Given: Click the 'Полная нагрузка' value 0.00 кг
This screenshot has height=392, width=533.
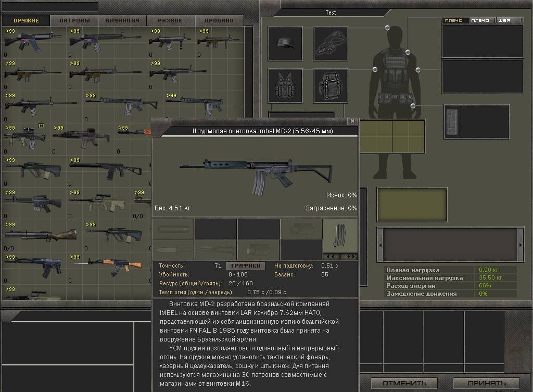Looking at the screenshot, I should click(x=489, y=270).
